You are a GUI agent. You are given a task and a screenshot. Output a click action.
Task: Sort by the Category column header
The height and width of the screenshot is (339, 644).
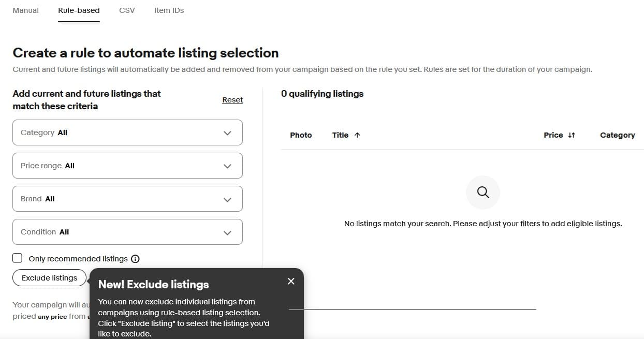click(x=617, y=135)
